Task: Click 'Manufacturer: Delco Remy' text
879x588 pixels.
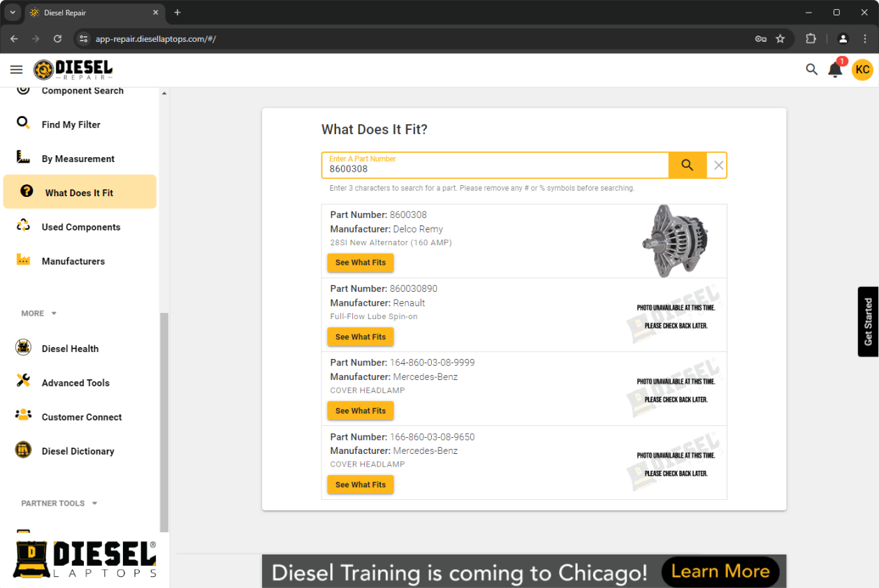Action: [386, 229]
